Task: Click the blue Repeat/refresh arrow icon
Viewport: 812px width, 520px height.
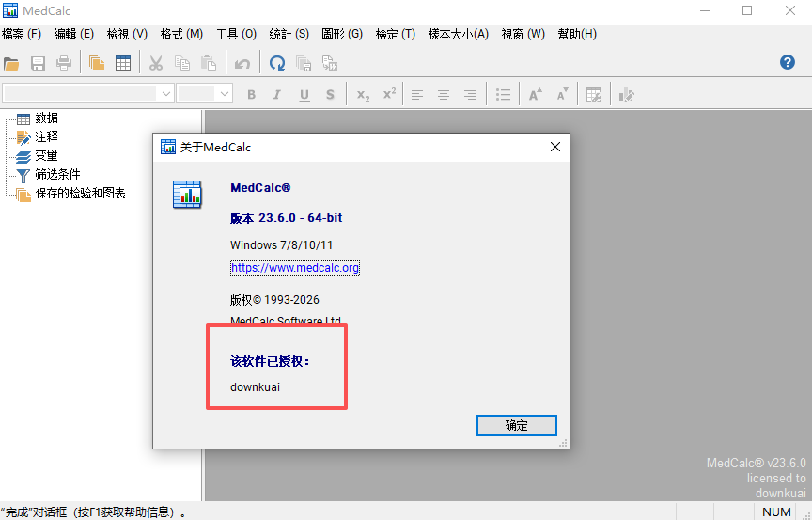Action: coord(277,64)
